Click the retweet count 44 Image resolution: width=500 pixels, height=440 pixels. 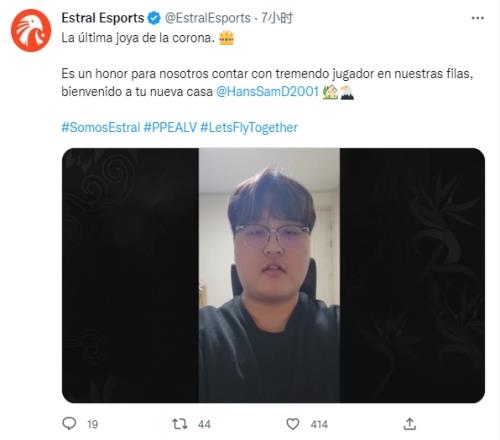click(x=204, y=424)
